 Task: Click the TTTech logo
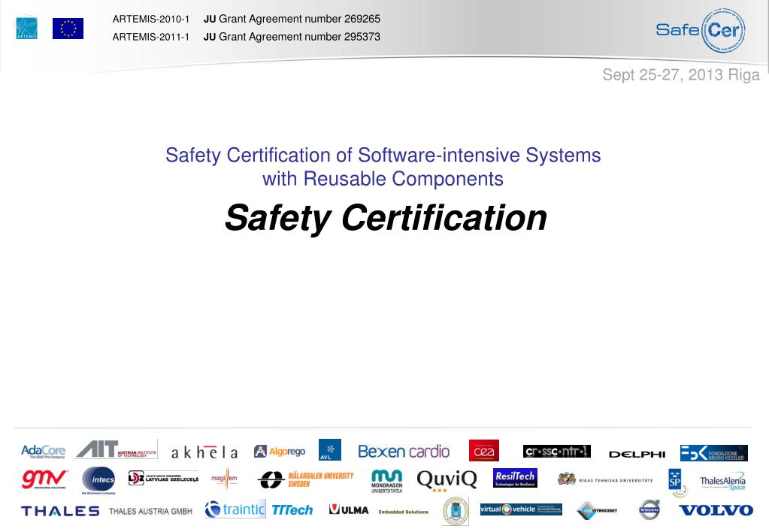pos(292,510)
